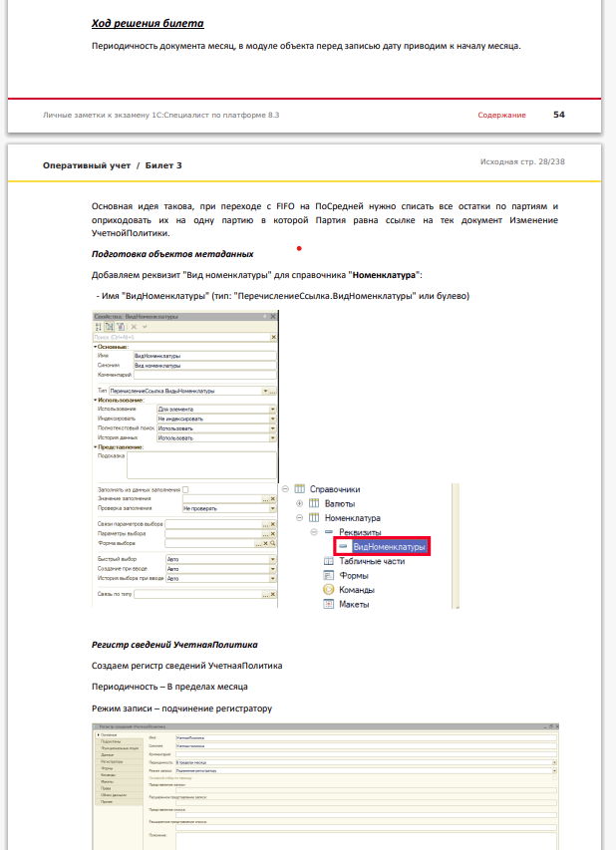Screen dimensions: 616x850
Task: Click the Справочники table icon in tree
Action: click(x=299, y=489)
